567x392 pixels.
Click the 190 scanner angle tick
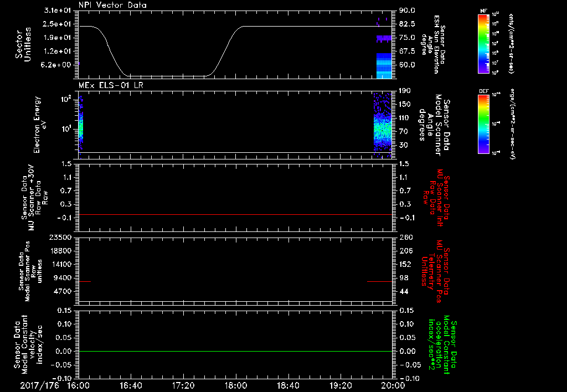click(405, 91)
